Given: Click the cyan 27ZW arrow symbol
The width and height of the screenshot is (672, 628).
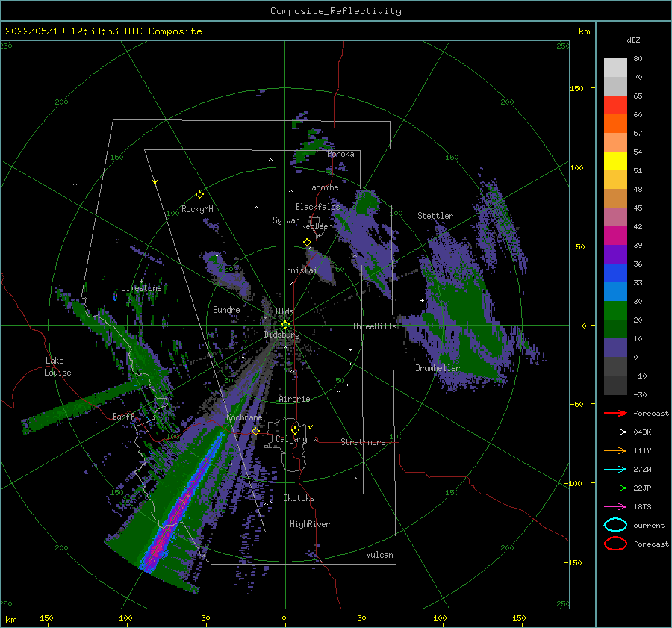Looking at the screenshot, I should (x=615, y=470).
